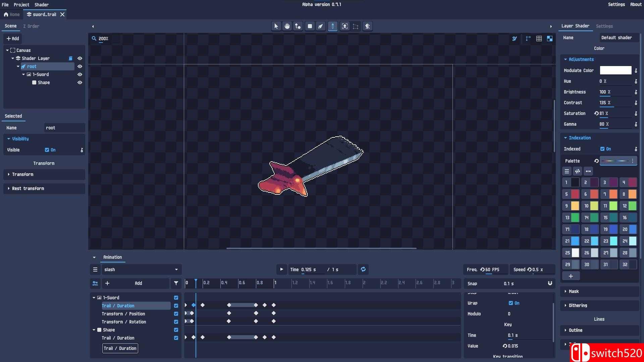
Task: Uncheck the Trail / Duration track for 1-Sword
Action: coord(176,305)
